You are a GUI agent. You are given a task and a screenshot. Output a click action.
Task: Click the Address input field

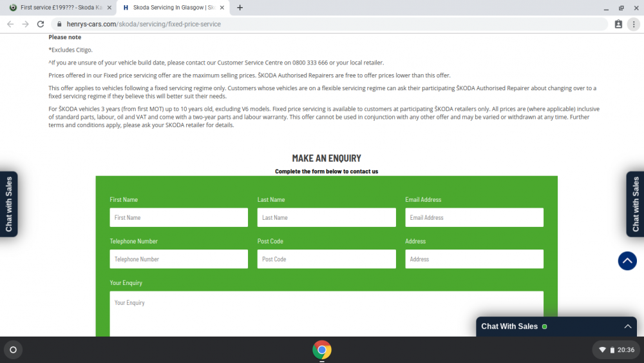click(474, 259)
